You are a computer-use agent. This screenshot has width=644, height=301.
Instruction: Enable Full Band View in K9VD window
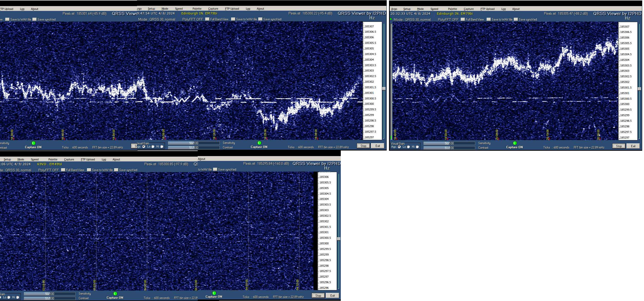pos(63,170)
